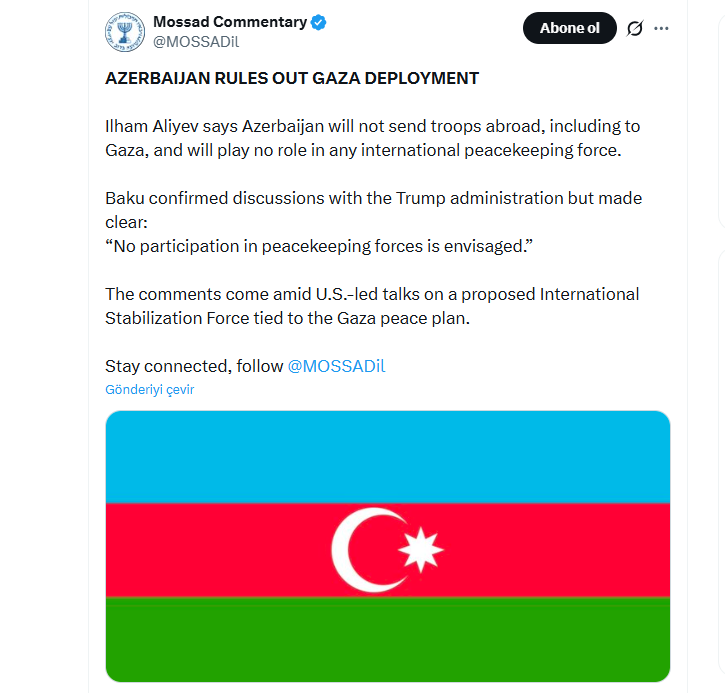Follow the @MOSSADil mention in the post text
The height and width of the screenshot is (693, 725).
[336, 366]
